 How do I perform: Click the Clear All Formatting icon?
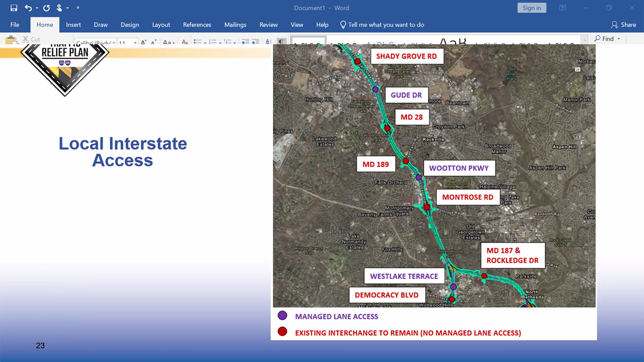pyautogui.click(x=185, y=42)
